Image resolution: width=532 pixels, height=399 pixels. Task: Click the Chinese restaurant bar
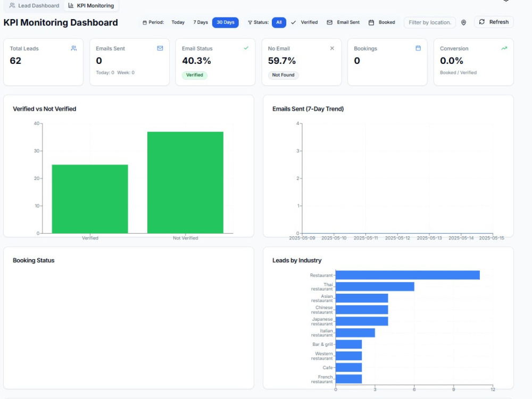(x=362, y=310)
